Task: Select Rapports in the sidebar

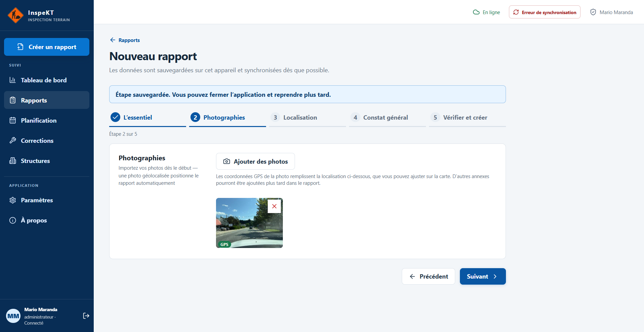Action: pos(47,100)
